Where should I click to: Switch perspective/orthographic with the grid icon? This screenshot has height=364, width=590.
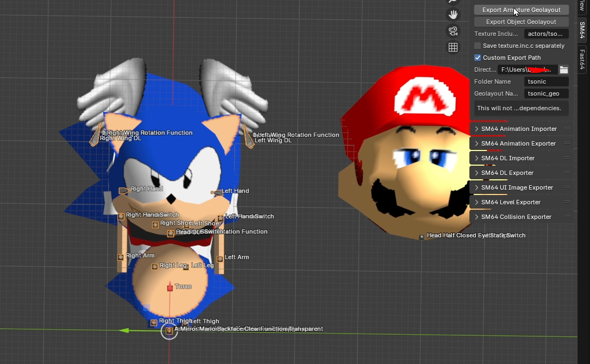(x=453, y=47)
